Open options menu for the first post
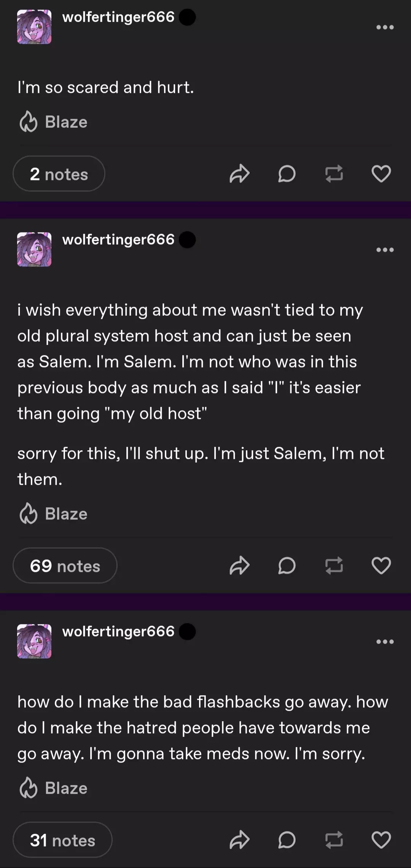 [x=385, y=27]
